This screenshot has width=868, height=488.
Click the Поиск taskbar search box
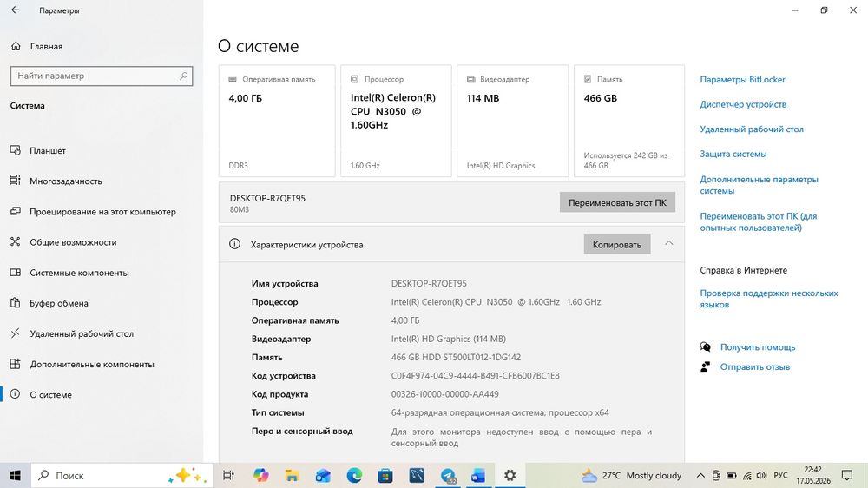tap(122, 475)
